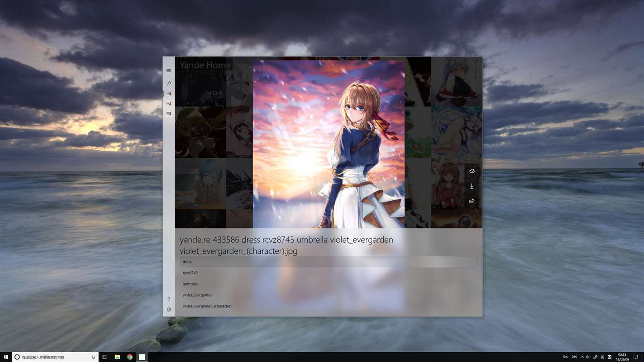Open the Windows Start menu
The width and height of the screenshot is (644, 362).
tap(6, 357)
